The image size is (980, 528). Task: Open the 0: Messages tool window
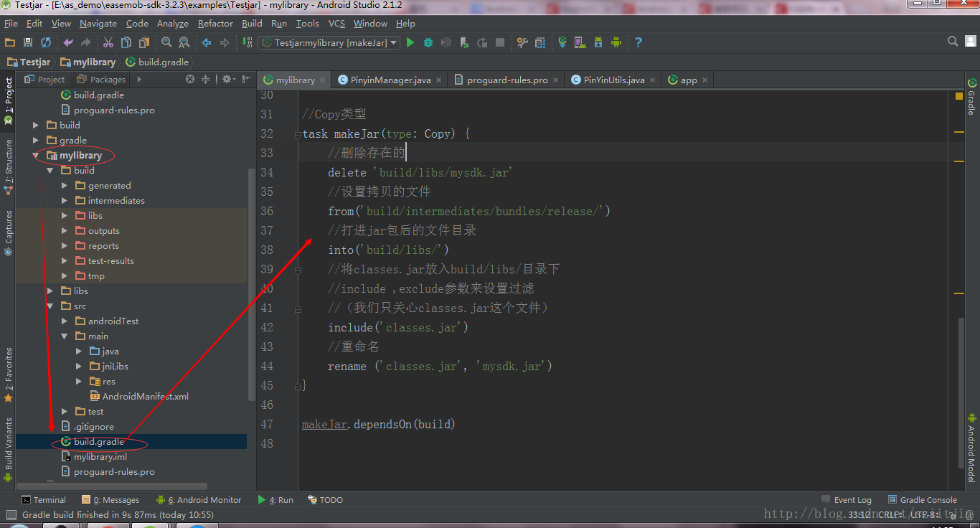(110, 499)
